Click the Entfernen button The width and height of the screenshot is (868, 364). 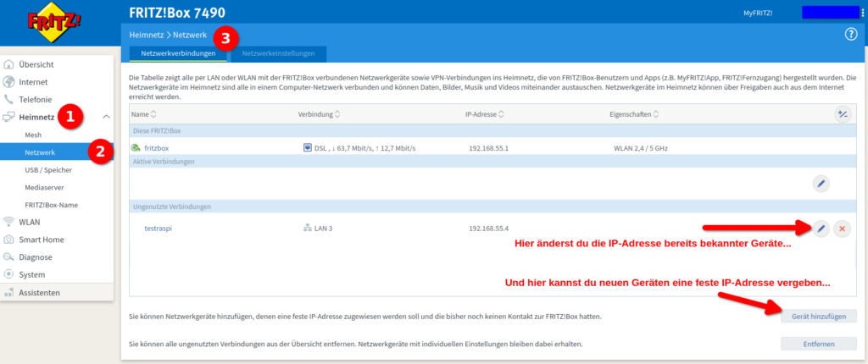pos(819,344)
